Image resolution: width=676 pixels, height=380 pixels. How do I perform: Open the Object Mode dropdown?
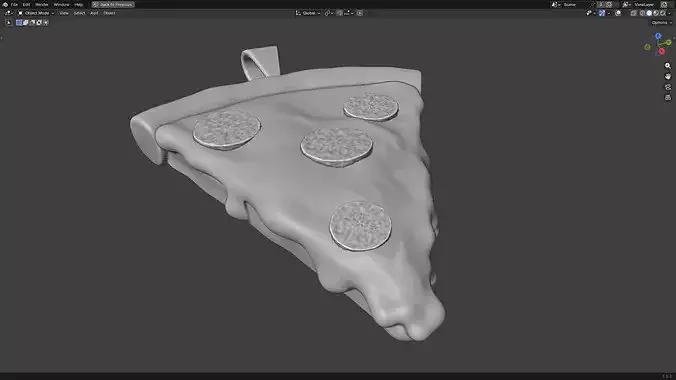tap(36, 13)
